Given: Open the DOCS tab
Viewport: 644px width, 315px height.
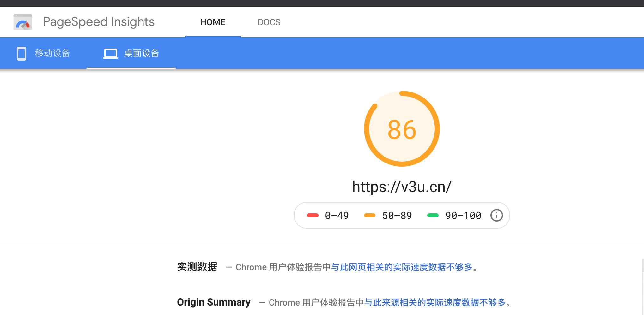Looking at the screenshot, I should [269, 22].
